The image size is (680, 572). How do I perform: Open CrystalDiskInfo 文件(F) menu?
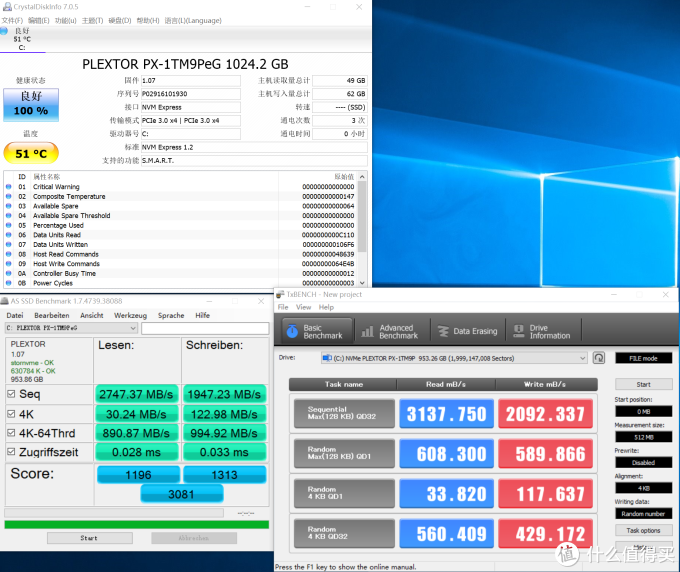(12, 21)
